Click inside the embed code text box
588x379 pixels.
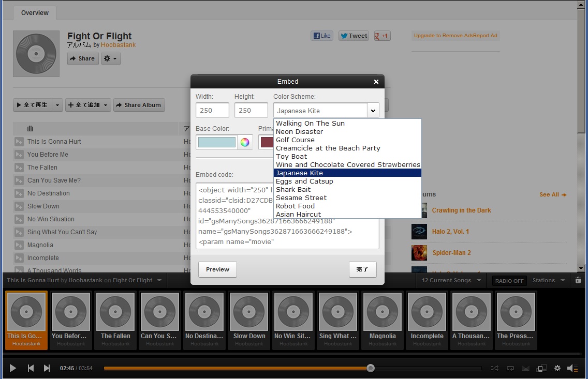pos(287,216)
